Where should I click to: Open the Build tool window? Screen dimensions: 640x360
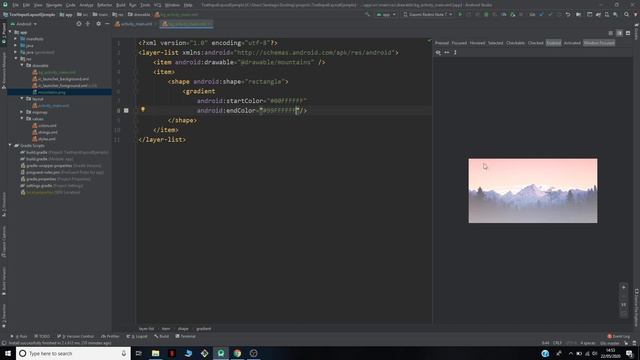coord(162,336)
